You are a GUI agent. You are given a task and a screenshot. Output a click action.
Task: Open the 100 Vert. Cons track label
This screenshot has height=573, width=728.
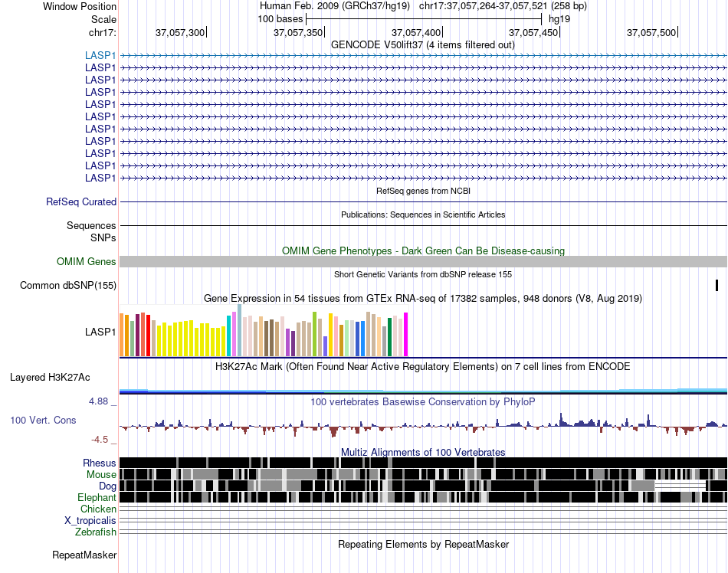tap(43, 420)
